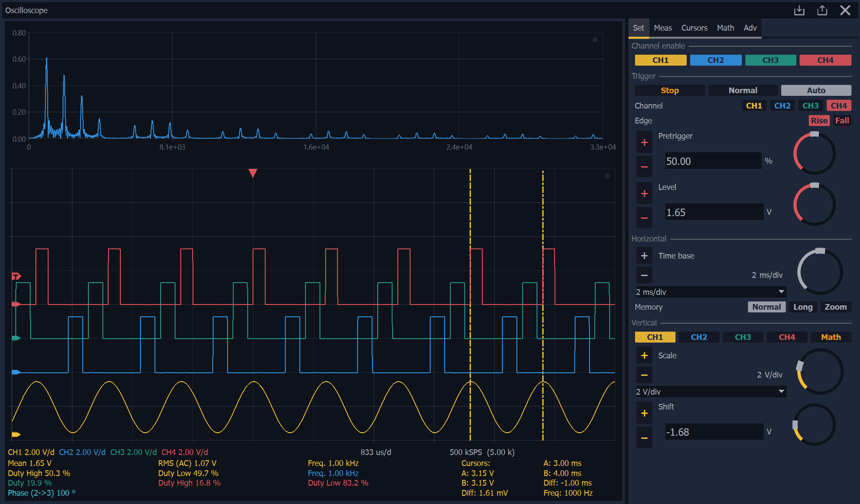This screenshot has height=504, width=860.
Task: Select Long memory mode
Action: coord(803,307)
